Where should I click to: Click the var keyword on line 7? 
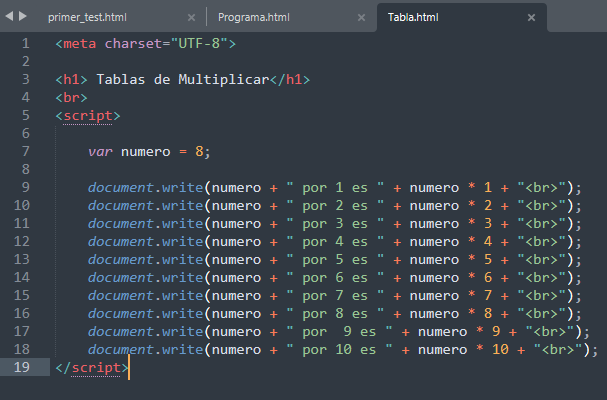(100, 151)
